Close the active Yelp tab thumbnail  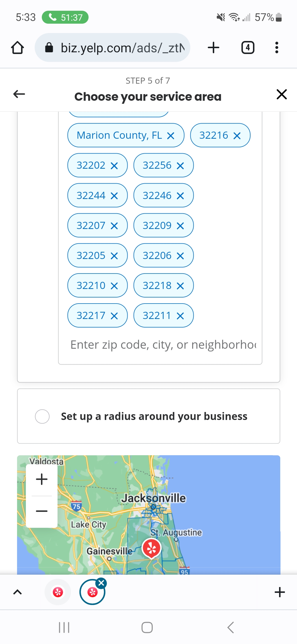coord(101,583)
